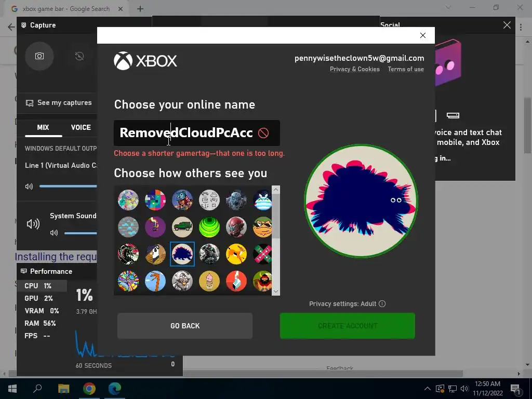Choose the gray-blue pixel block gamerpic

128,227
